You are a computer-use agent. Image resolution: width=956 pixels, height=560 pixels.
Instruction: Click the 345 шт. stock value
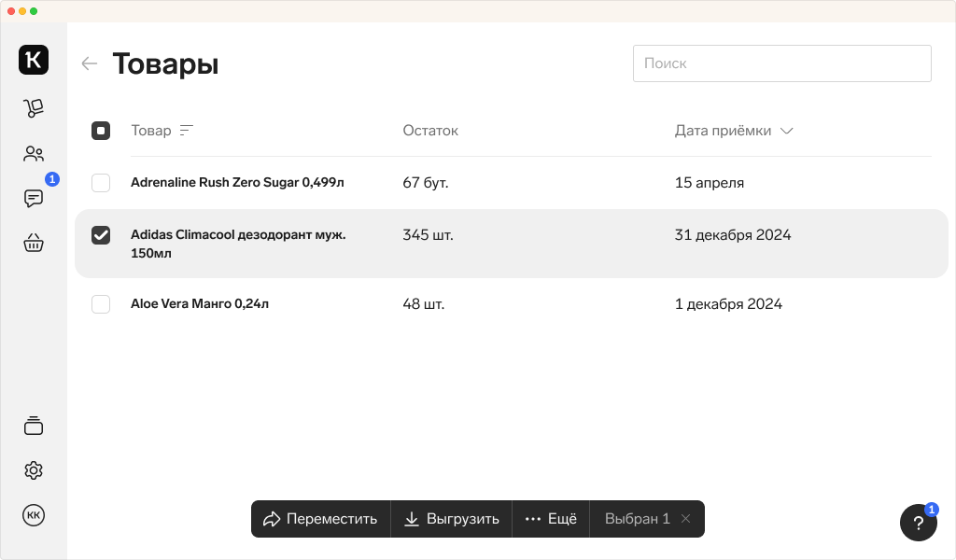point(428,235)
